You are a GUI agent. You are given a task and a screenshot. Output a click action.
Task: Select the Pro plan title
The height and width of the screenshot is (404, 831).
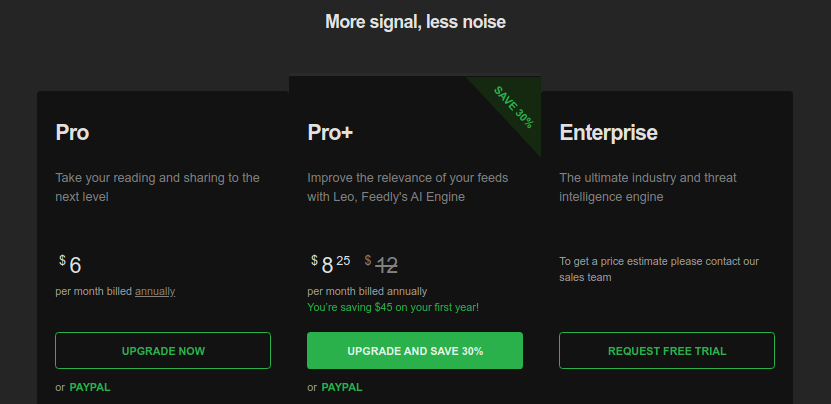pyautogui.click(x=73, y=133)
